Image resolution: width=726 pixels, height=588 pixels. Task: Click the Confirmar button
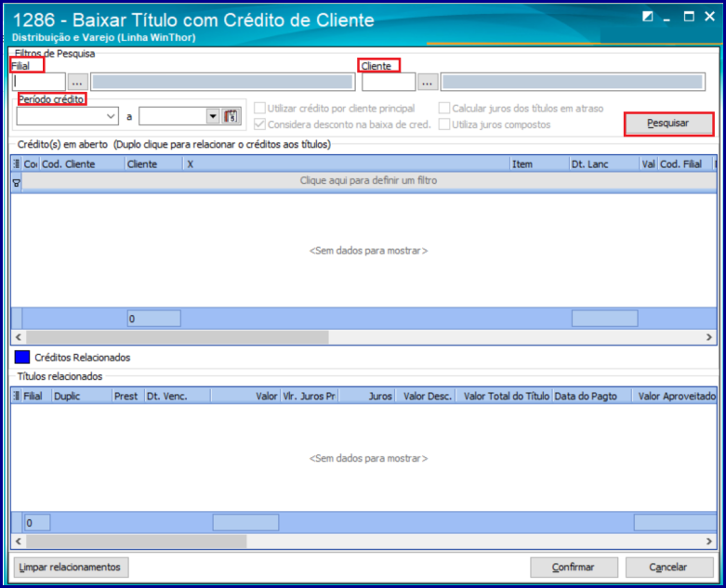point(574,568)
